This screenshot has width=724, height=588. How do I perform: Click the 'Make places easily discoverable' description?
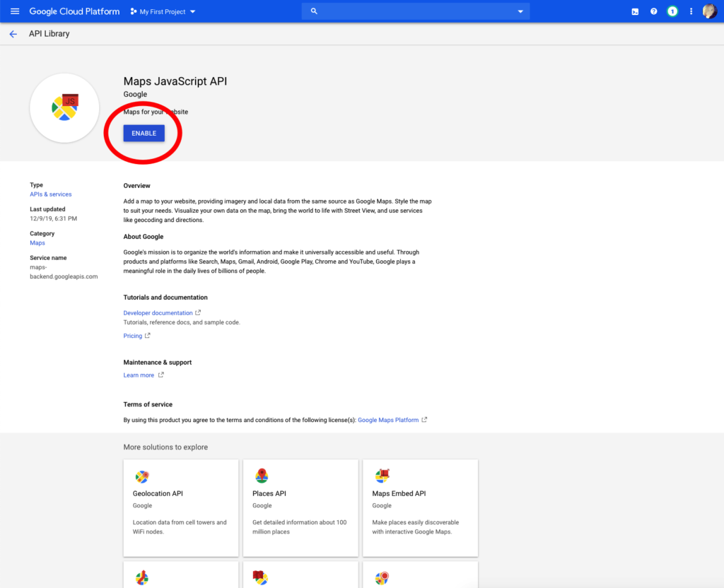416,527
